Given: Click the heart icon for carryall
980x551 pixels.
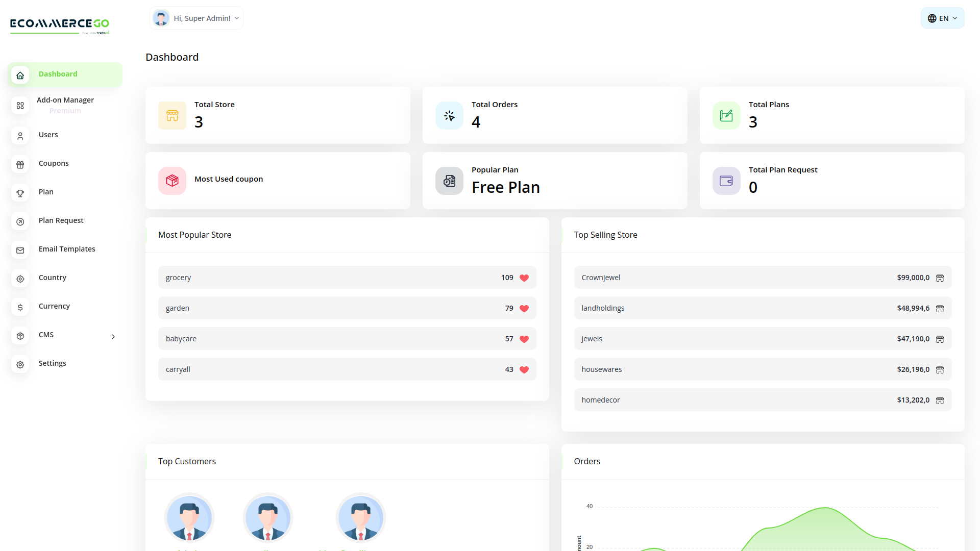Looking at the screenshot, I should 524,369.
